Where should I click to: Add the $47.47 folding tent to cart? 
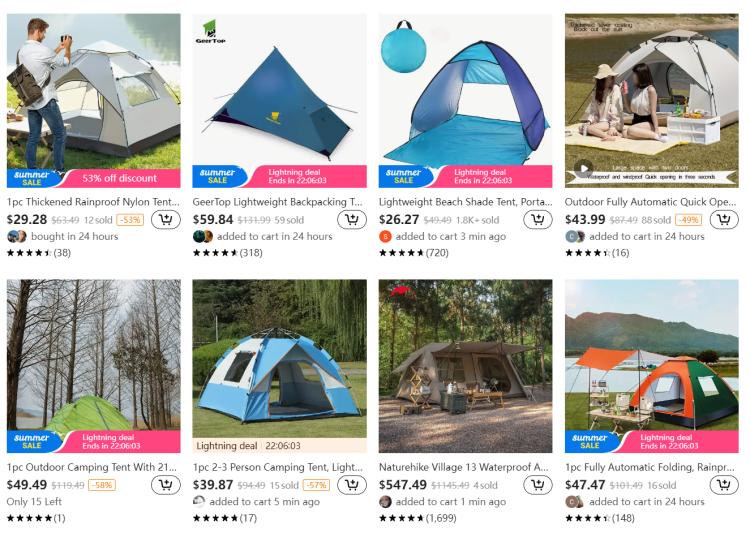pos(724,485)
